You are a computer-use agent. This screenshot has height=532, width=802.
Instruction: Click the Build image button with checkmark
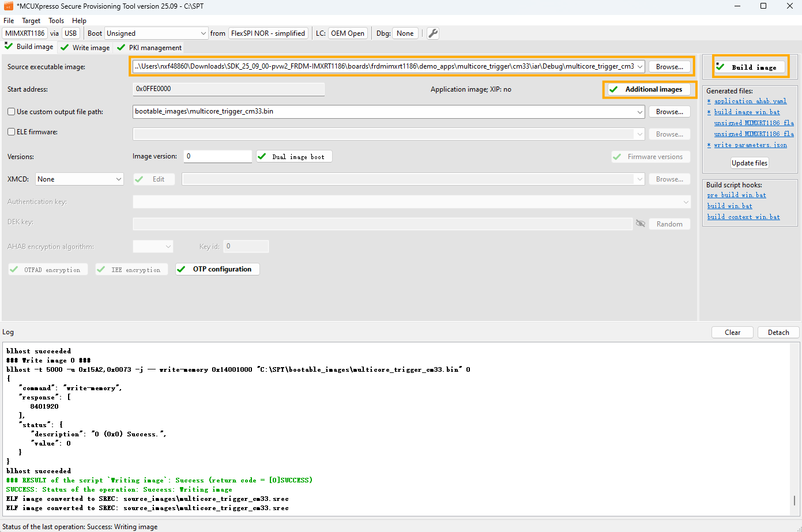pos(750,67)
